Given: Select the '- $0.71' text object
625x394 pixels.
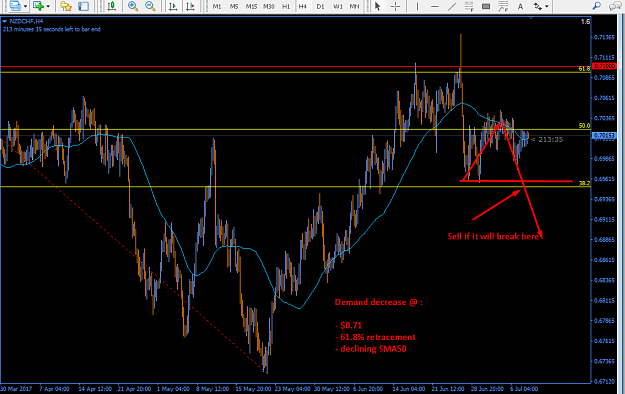Looking at the screenshot, I should (x=348, y=325).
